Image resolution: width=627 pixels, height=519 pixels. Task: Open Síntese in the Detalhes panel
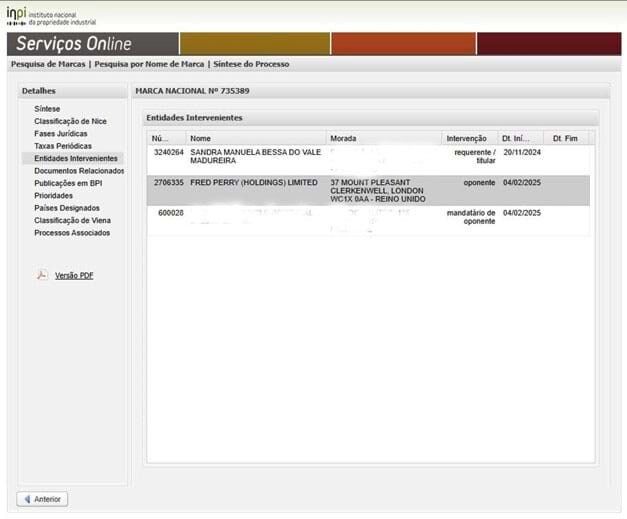[47, 109]
